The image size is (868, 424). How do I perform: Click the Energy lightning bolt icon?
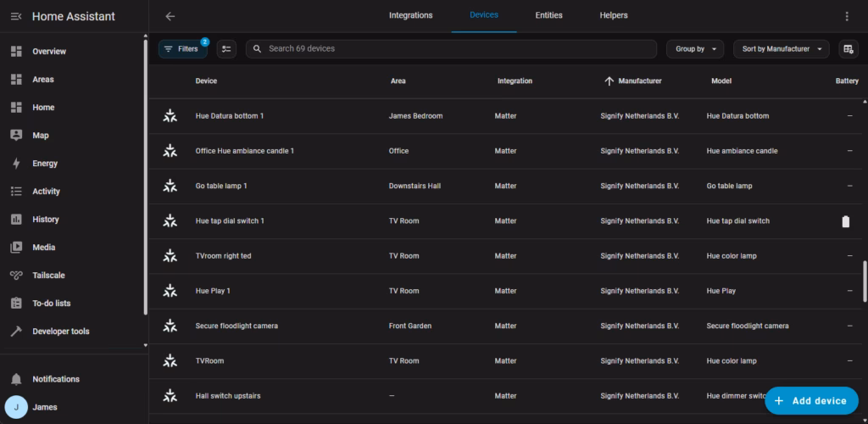(16, 164)
